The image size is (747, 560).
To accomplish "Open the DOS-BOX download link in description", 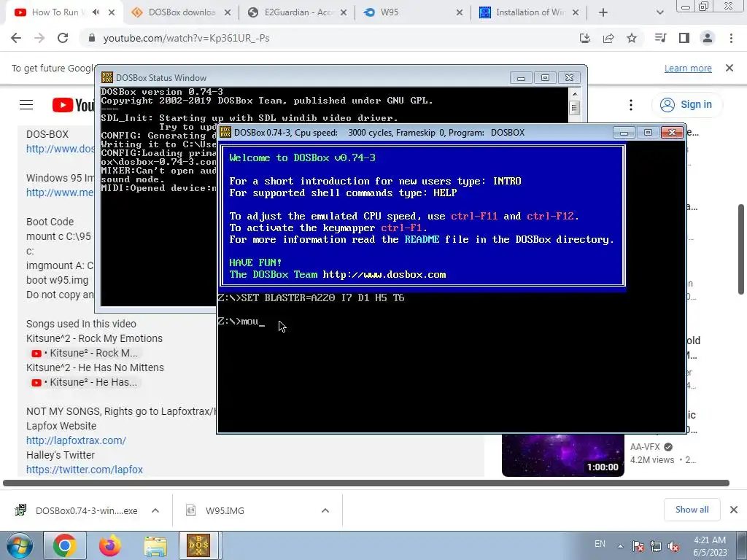I will pos(60,149).
